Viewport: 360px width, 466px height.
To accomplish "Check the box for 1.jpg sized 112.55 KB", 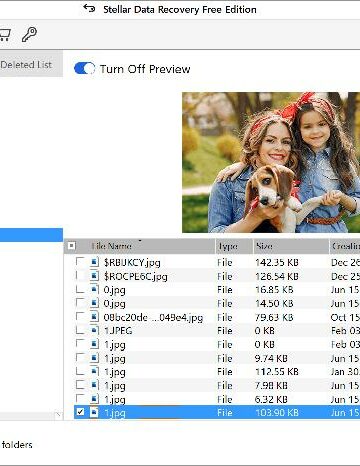I will [x=80, y=371].
